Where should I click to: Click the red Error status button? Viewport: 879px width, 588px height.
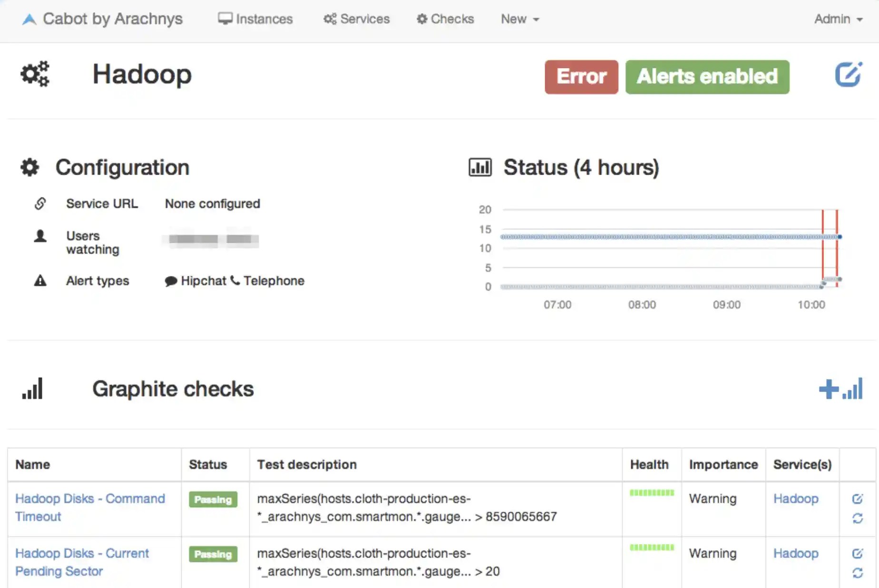tap(581, 77)
